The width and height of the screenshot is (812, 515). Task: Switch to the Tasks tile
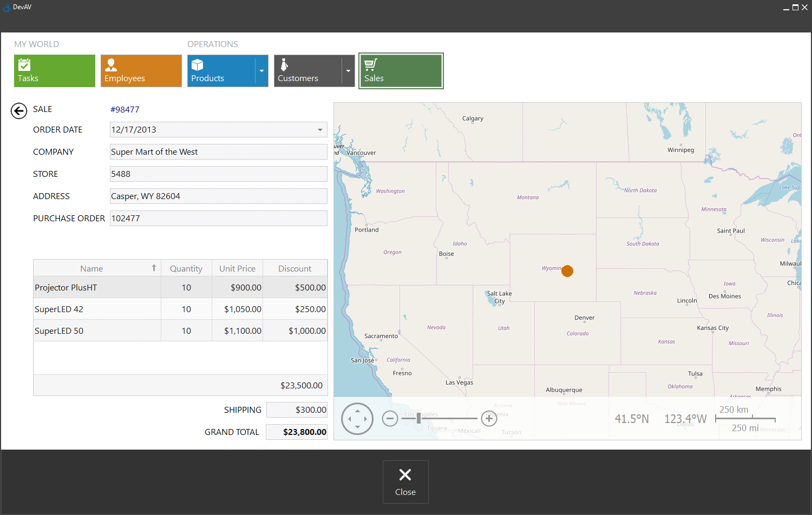[54, 71]
